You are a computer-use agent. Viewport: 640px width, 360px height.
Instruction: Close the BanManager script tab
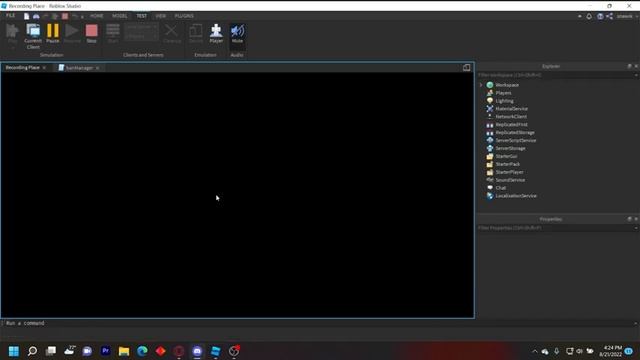pyautogui.click(x=98, y=68)
